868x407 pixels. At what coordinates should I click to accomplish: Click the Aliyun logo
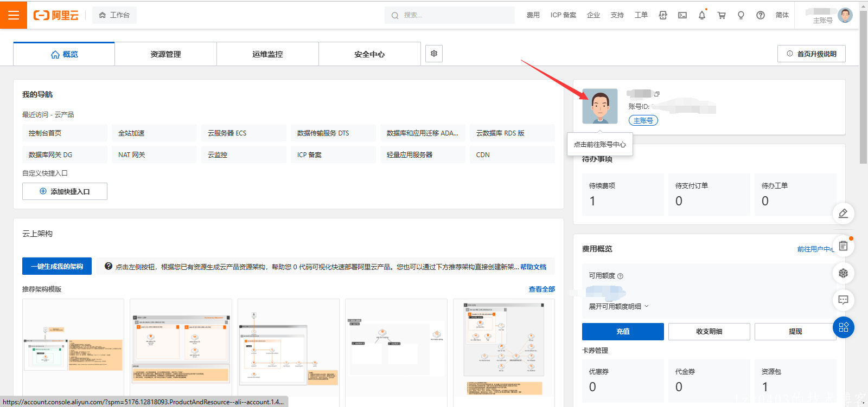coord(56,15)
